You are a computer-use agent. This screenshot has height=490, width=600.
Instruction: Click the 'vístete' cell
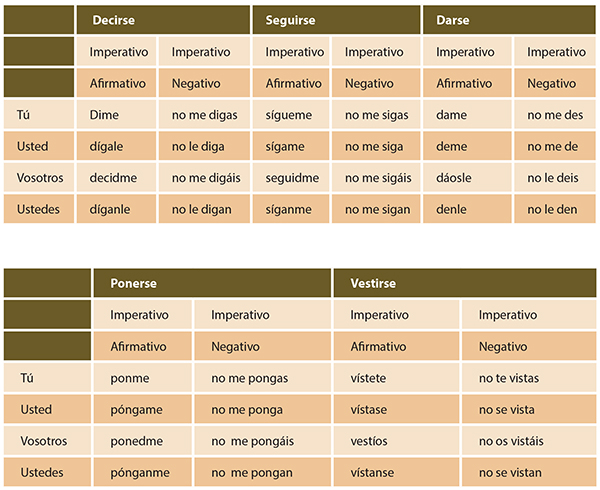tap(396, 378)
